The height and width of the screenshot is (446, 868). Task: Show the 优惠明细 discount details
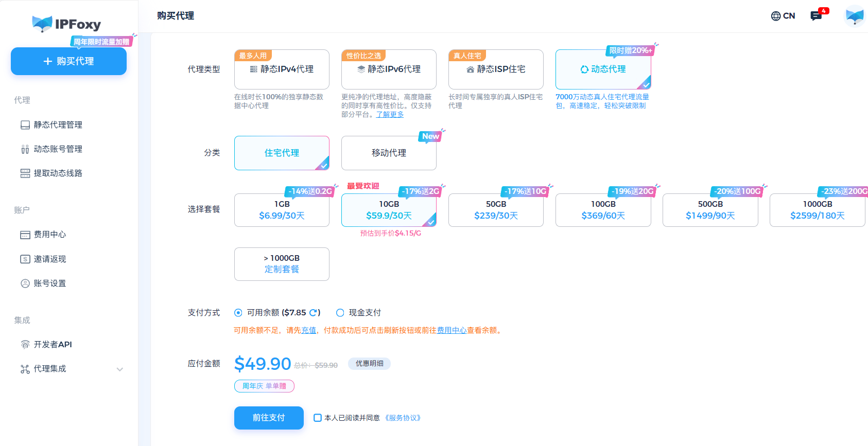click(x=369, y=364)
